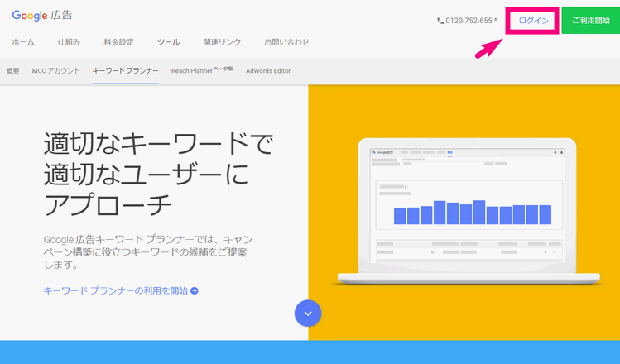620x364 pixels.
Task: Switch to the AdWords Editor tab
Action: pyautogui.click(x=268, y=71)
